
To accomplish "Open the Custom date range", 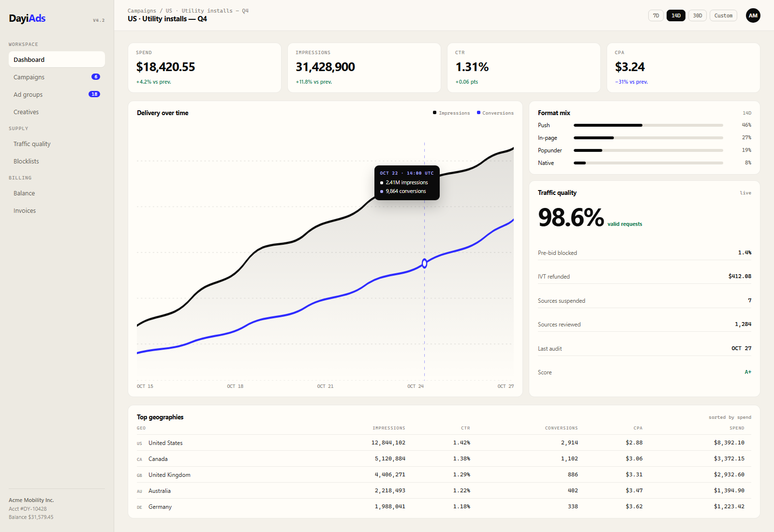I will pos(723,15).
